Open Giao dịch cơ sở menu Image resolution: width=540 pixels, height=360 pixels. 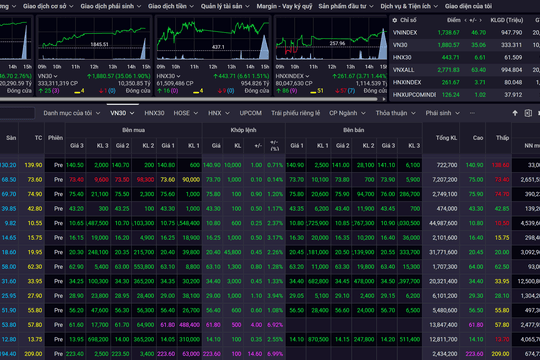click(x=48, y=6)
